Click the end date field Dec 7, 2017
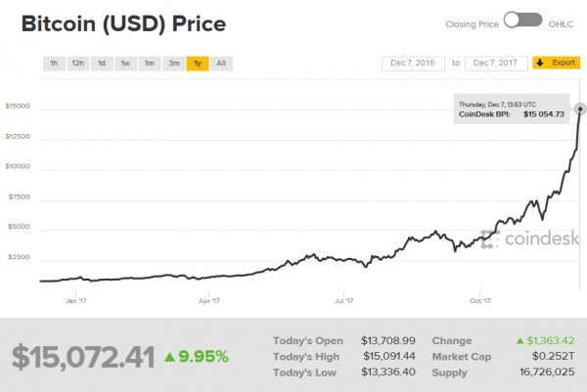The image size is (587, 392). pyautogui.click(x=496, y=64)
